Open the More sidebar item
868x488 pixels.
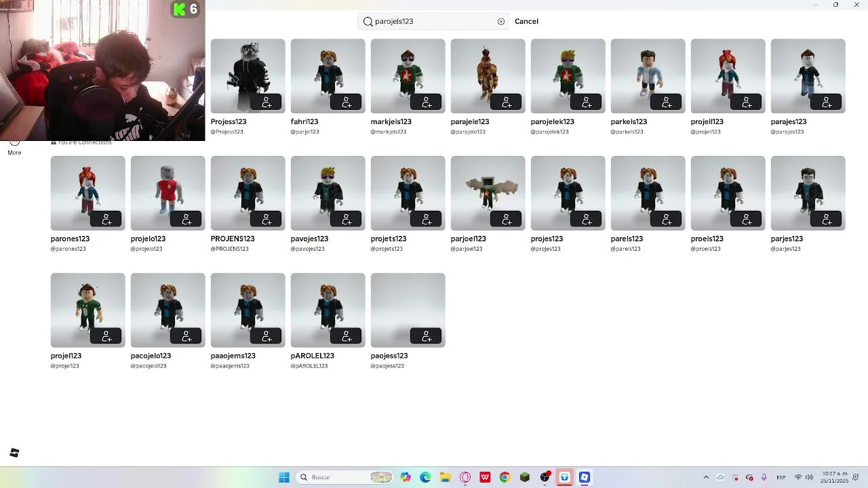tap(14, 148)
